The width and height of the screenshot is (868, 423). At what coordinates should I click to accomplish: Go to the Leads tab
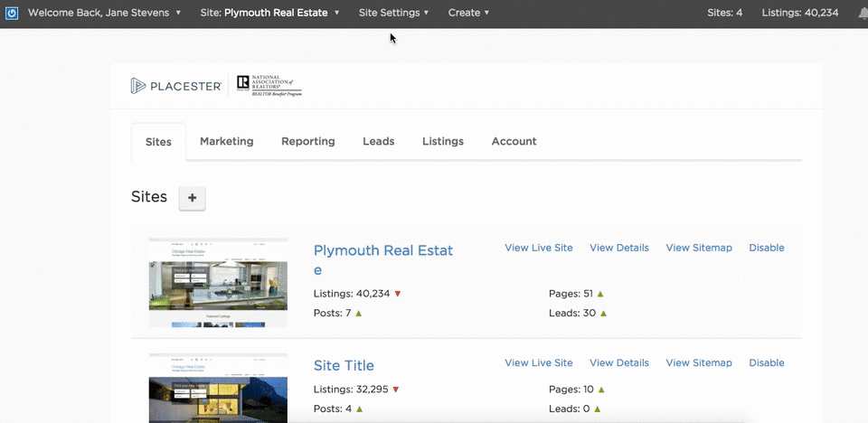coord(379,141)
